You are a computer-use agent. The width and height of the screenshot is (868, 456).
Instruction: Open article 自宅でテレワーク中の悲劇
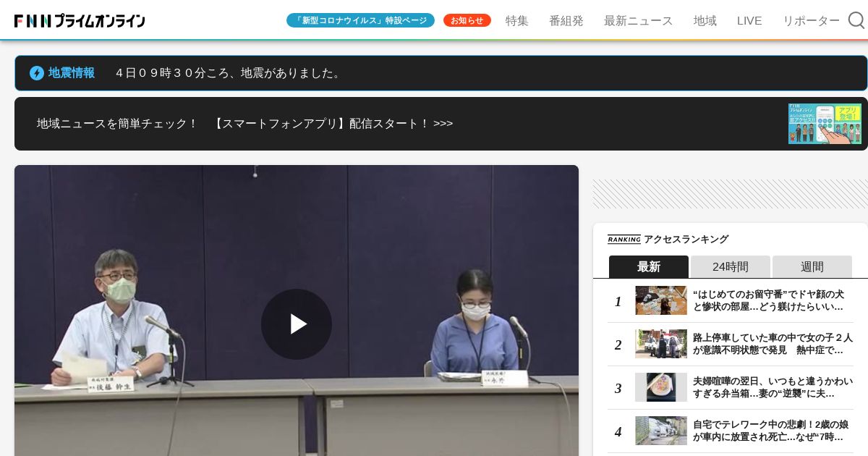coord(771,431)
